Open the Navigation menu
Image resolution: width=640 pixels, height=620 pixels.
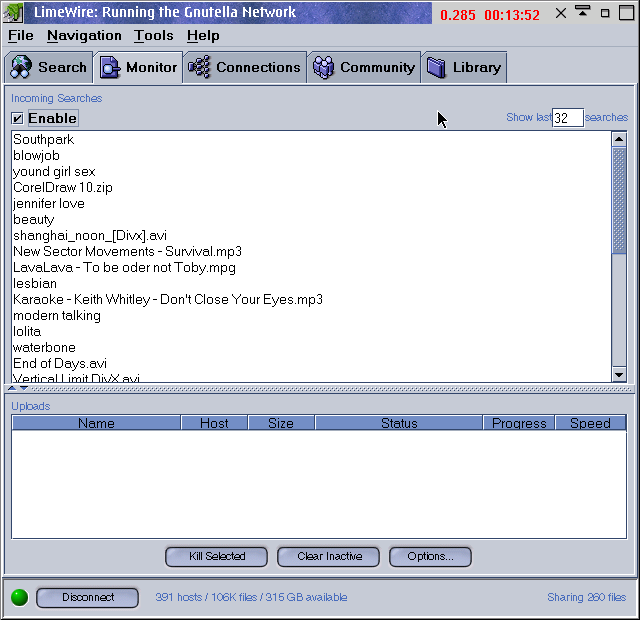[84, 36]
